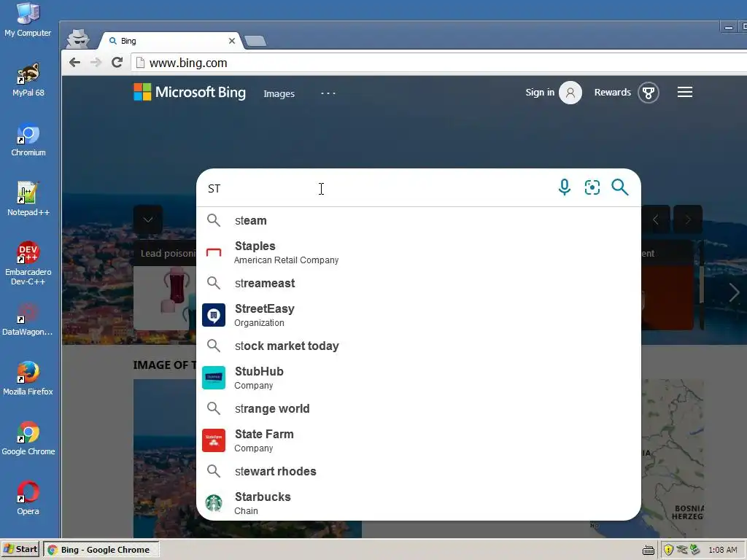Open DataWagon desktop shortcut
Image resolution: width=747 pixels, height=560 pixels.
[x=28, y=319]
